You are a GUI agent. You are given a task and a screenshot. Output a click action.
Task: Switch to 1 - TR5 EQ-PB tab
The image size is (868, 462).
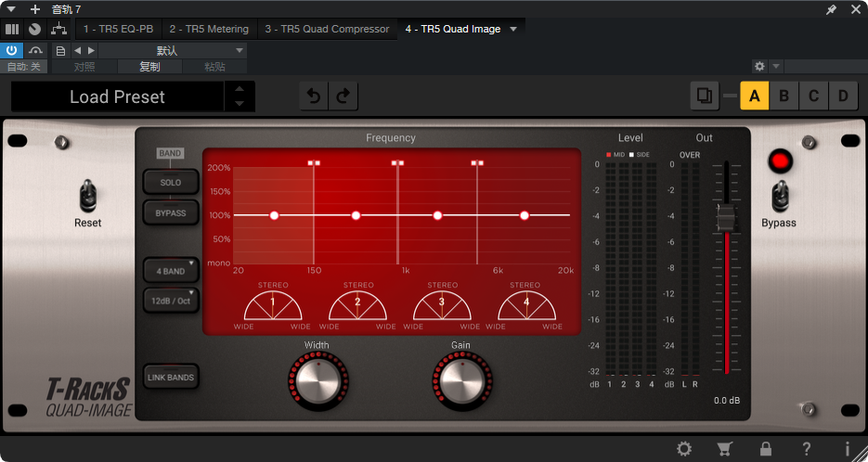point(119,29)
